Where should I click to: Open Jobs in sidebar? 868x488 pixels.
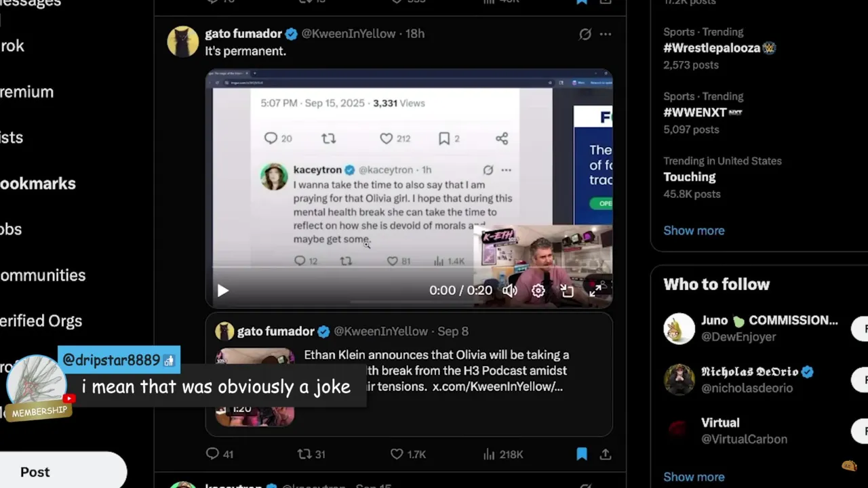pyautogui.click(x=11, y=229)
